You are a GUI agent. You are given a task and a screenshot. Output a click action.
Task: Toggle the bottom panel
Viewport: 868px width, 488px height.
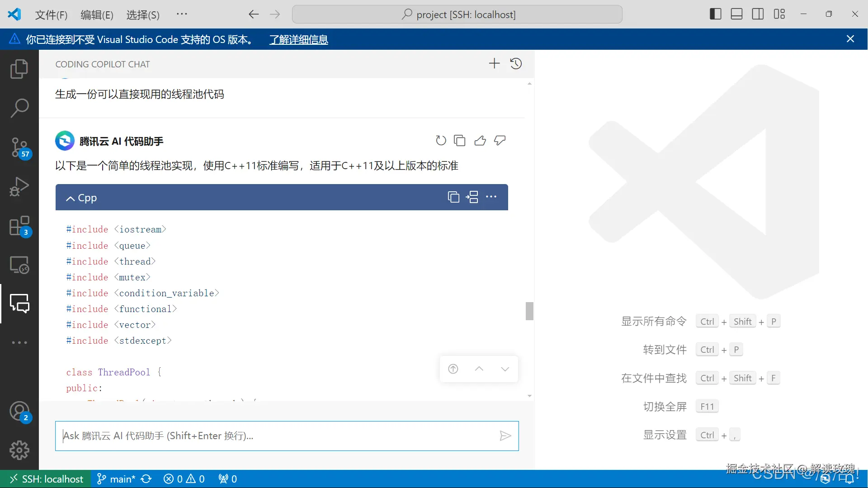(x=736, y=14)
